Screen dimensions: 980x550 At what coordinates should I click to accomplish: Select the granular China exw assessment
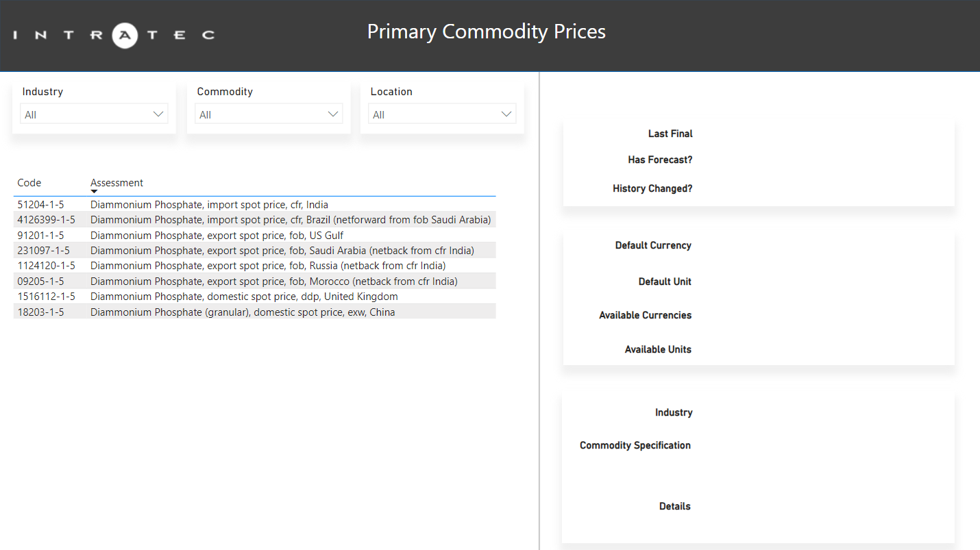(x=243, y=312)
